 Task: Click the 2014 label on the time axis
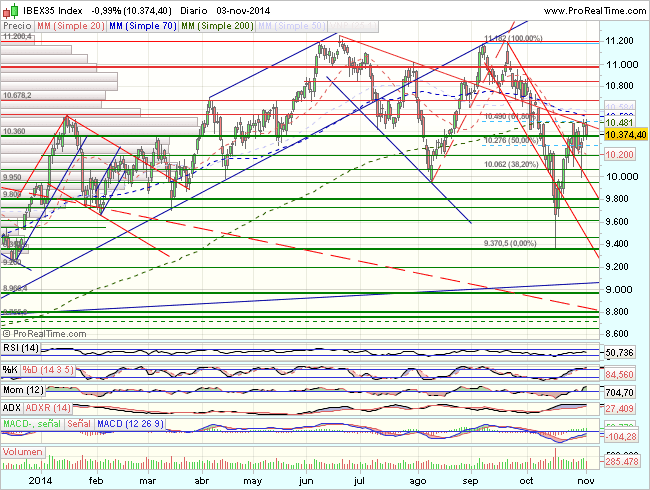40,480
